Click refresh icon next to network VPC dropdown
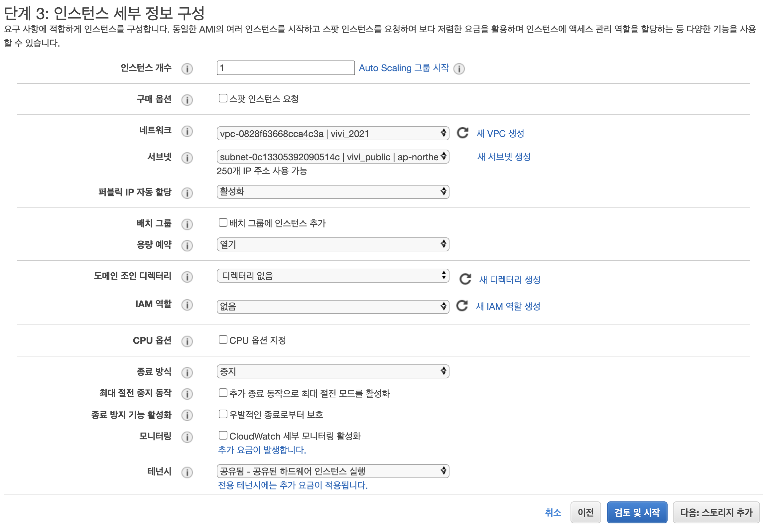764x532 pixels. [x=462, y=133]
